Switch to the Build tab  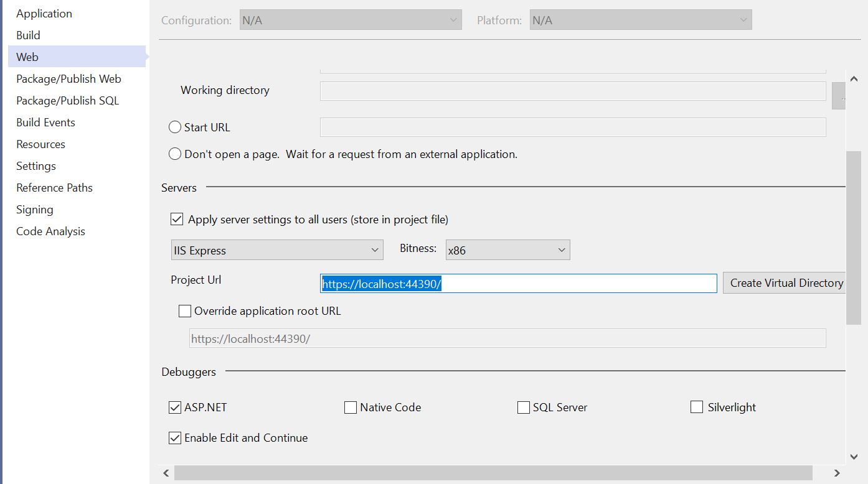click(29, 35)
